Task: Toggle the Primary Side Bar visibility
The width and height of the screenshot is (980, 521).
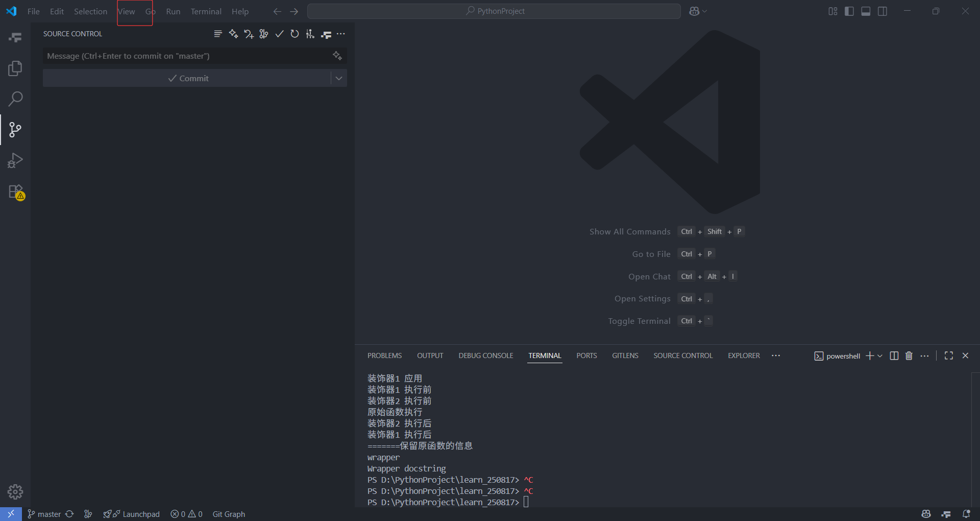Action: [849, 11]
